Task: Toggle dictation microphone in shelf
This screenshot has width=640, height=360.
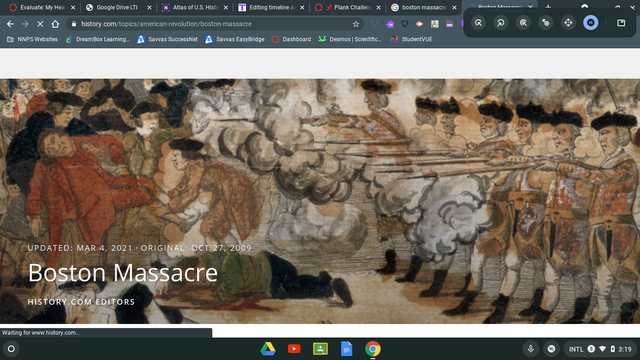Action: click(x=531, y=349)
